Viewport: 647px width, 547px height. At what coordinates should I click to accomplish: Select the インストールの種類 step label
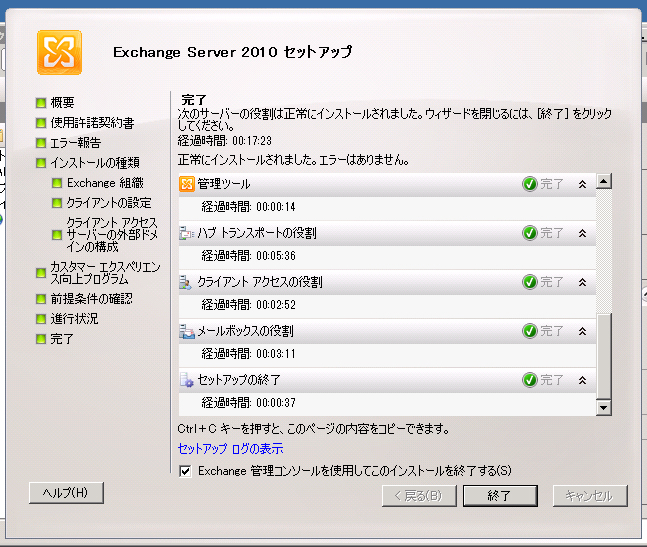95,163
